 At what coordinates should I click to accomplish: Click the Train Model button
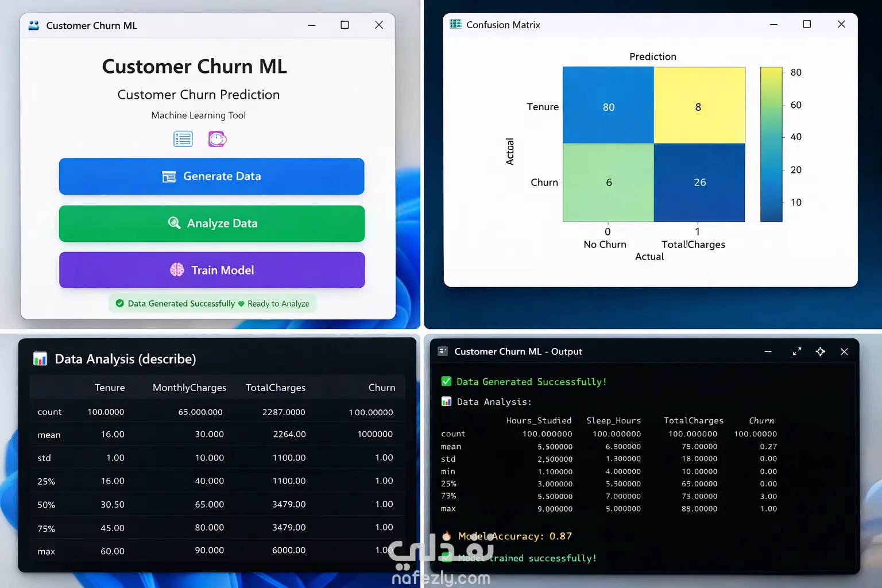(x=212, y=270)
